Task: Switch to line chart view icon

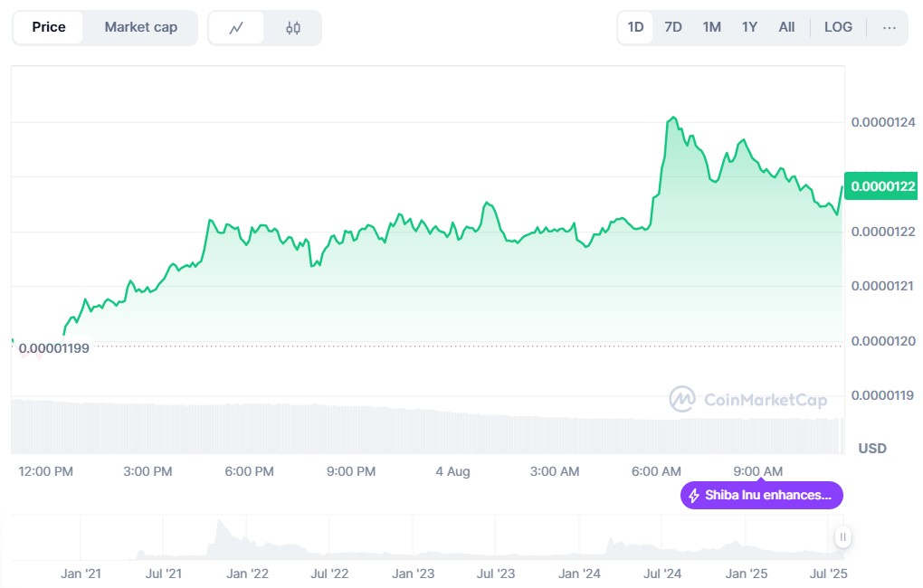Action: point(236,27)
